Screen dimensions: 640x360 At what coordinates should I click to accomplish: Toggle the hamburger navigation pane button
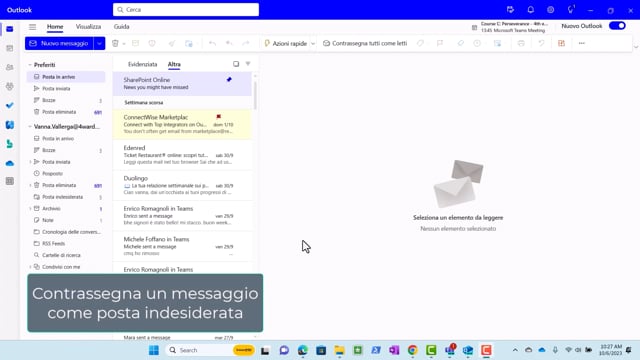tap(32, 27)
